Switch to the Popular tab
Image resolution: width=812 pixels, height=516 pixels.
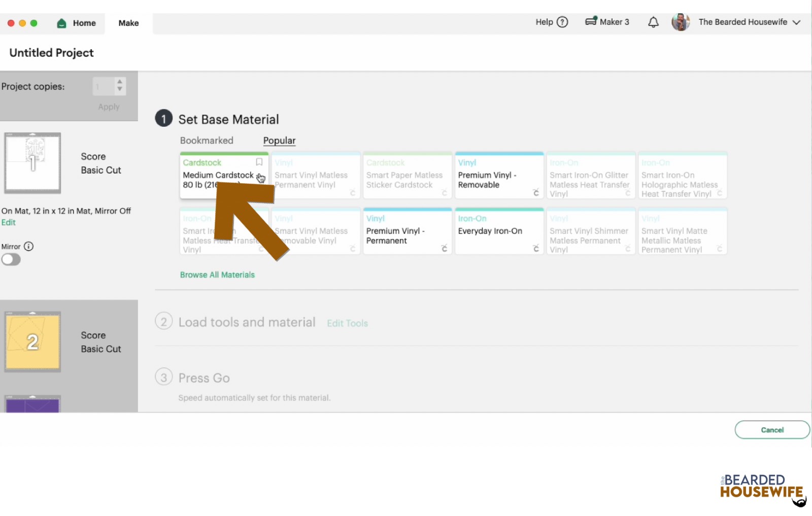279,141
